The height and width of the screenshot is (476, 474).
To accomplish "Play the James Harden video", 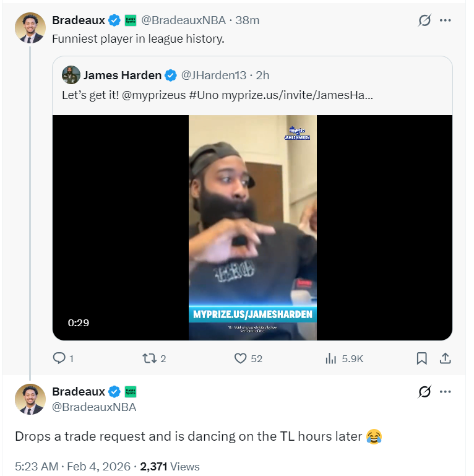I will (252, 227).
